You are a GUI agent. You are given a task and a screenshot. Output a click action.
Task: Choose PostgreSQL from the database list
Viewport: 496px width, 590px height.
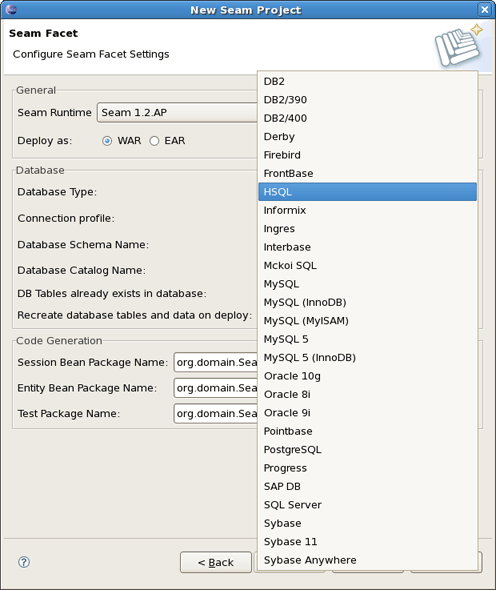click(368, 450)
